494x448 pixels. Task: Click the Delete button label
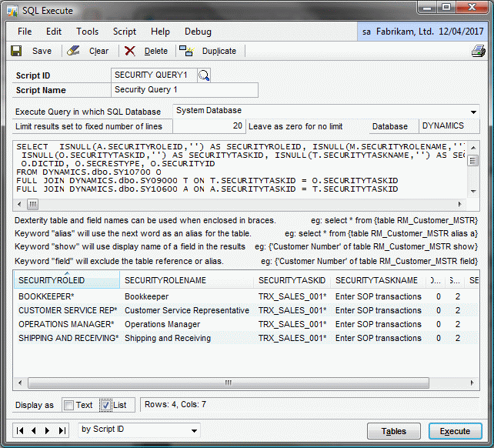(156, 51)
